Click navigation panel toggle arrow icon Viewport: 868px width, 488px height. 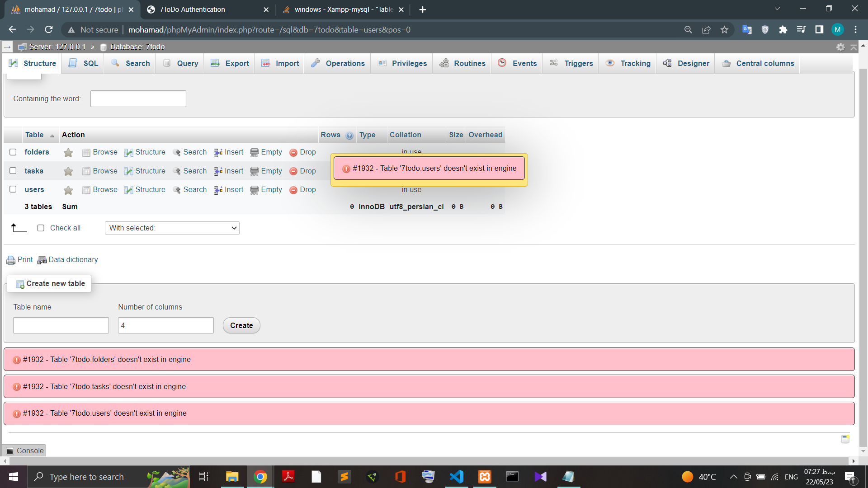point(7,47)
